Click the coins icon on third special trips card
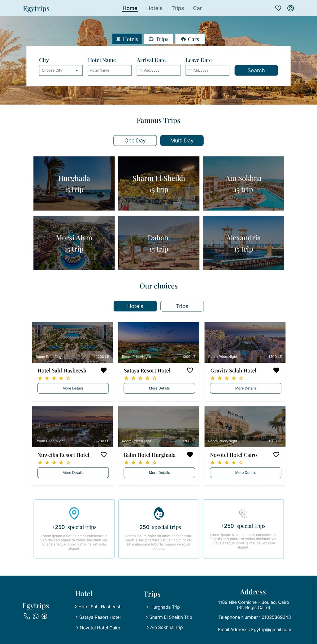 click(243, 513)
